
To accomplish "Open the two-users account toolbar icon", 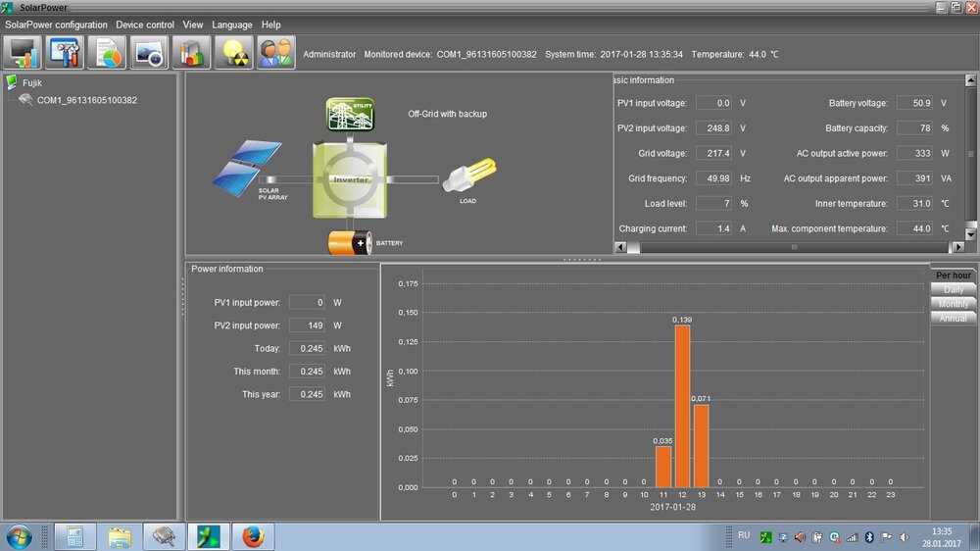I will [276, 53].
